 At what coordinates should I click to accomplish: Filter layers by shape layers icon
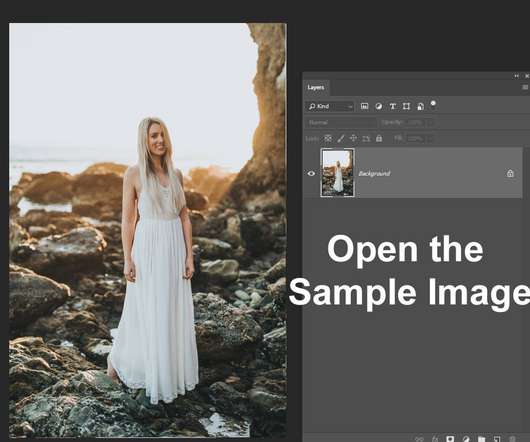pos(406,106)
